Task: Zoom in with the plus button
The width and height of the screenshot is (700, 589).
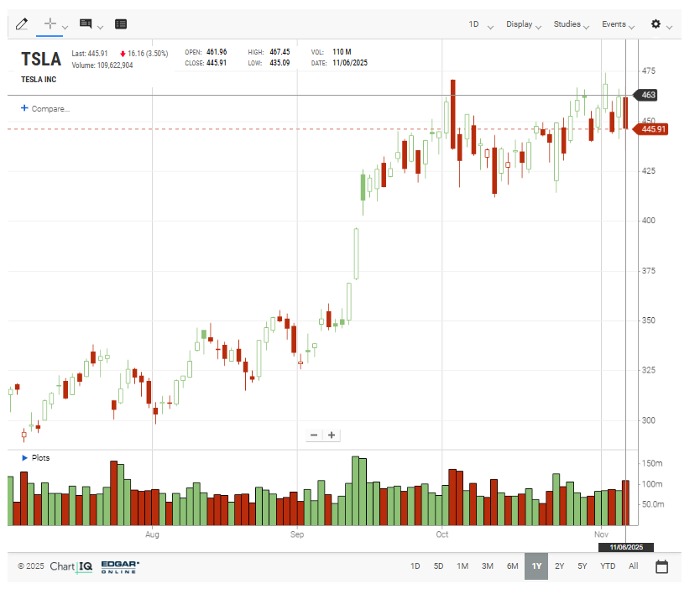Action: [332, 435]
